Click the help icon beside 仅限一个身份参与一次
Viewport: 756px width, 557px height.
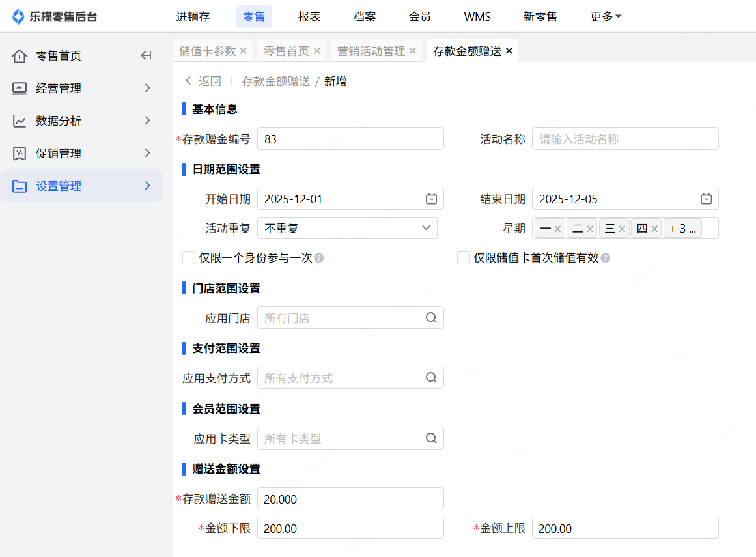click(319, 259)
